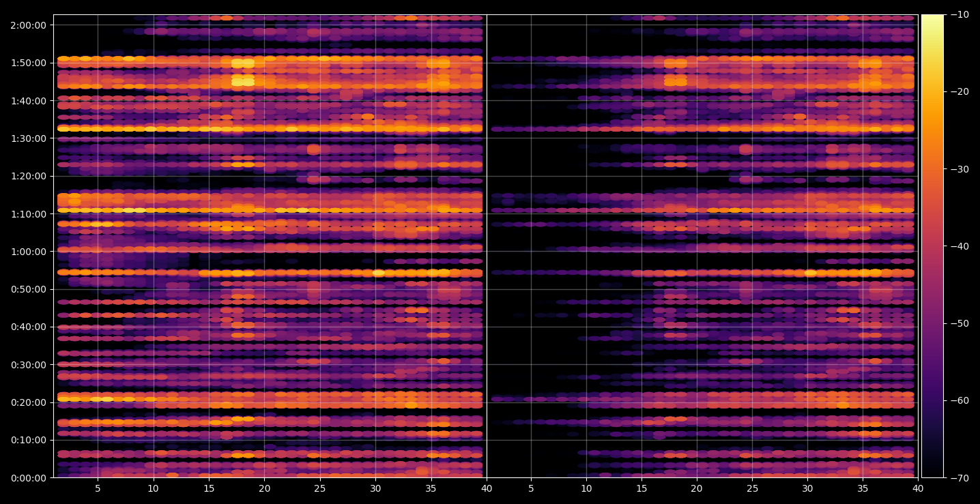Click x-axis label 5 under the left heatmap
This screenshot has height=504, width=980.
pos(98,488)
